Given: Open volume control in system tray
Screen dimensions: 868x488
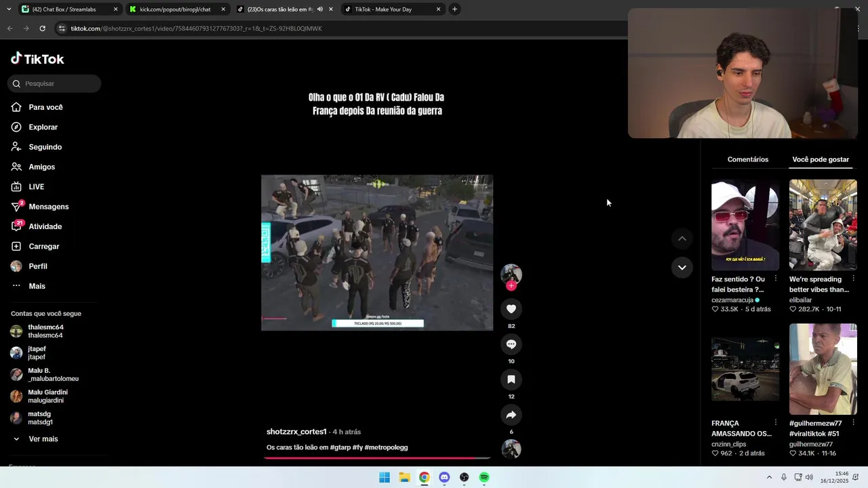Looking at the screenshot, I should [x=809, y=477].
